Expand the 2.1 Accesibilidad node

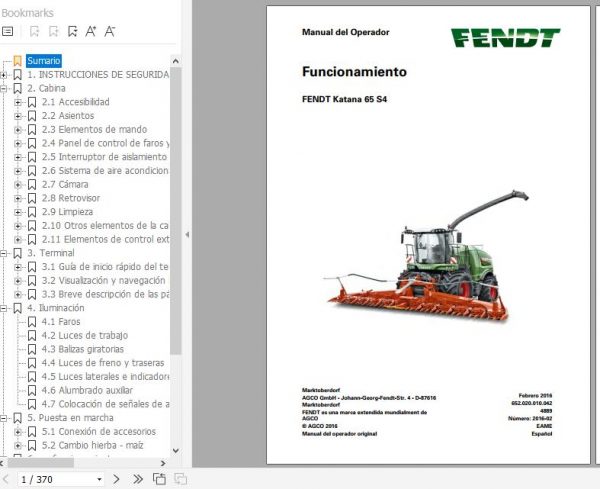18,102
